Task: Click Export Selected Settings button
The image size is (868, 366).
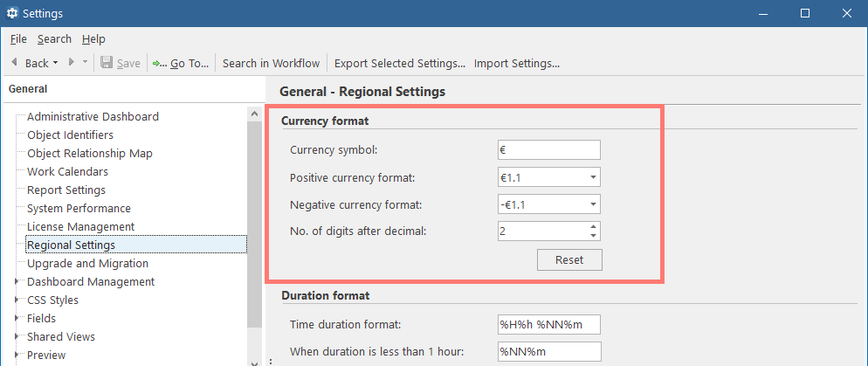Action: [x=399, y=63]
